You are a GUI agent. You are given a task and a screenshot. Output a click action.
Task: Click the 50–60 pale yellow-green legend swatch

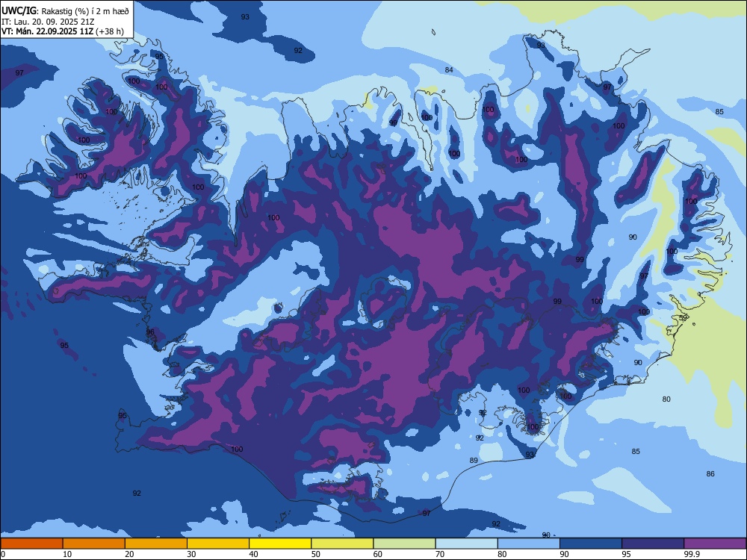[343, 544]
